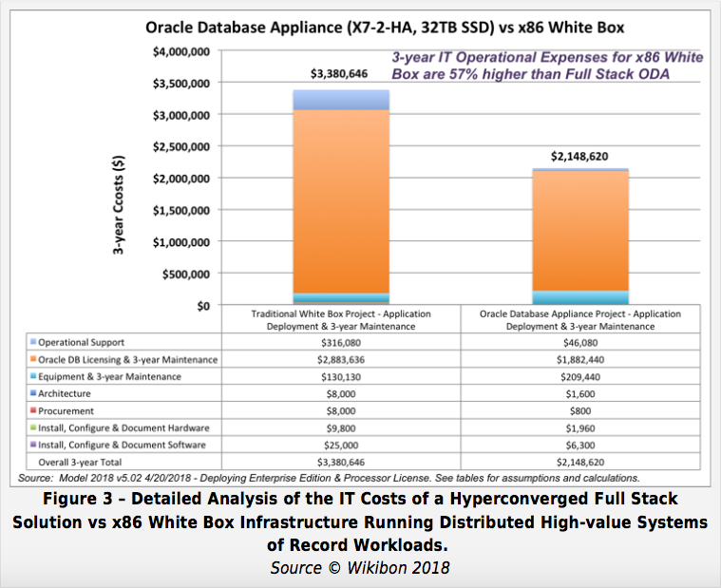Click the $4,000,000 axis tick label
This screenshot has height=588, width=721.
tap(181, 51)
